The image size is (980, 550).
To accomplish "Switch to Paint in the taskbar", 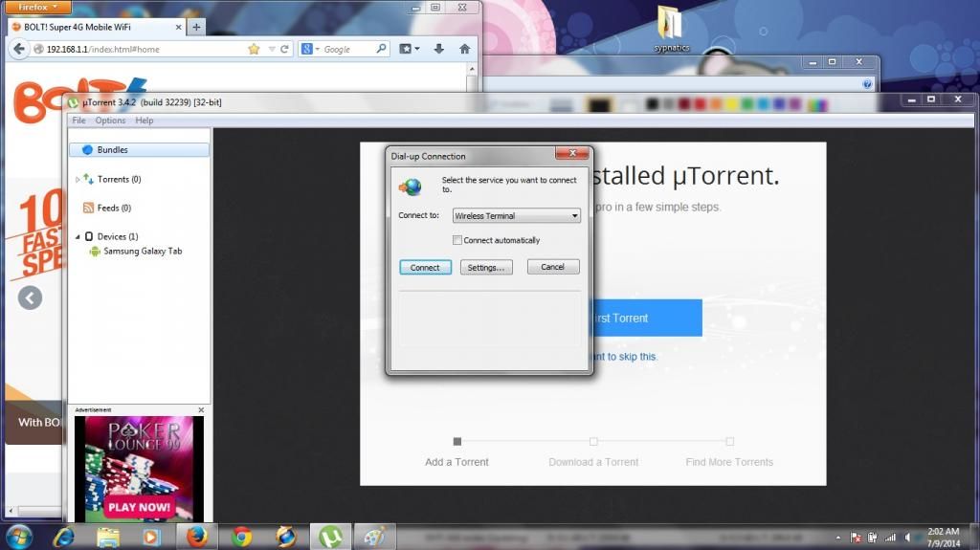I will (x=375, y=537).
